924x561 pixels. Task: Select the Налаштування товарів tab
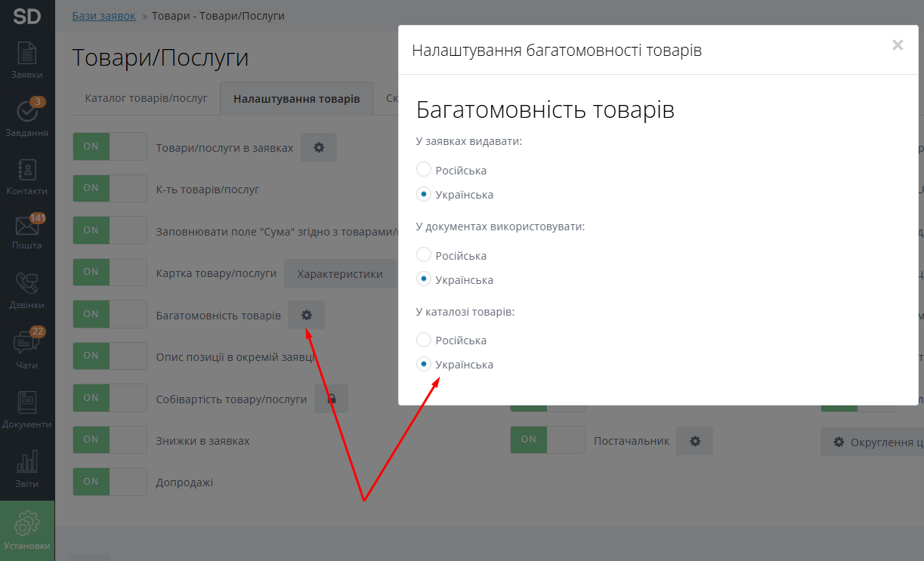click(296, 99)
